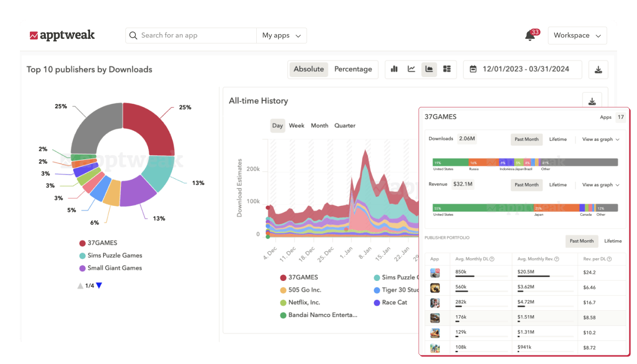Viewport: 637px width, 364px height.
Task: Expand the Workspace dropdown
Action: (x=577, y=35)
